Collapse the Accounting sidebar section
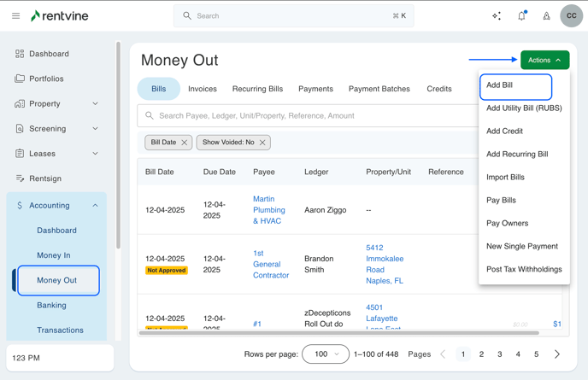588x380 pixels. pyautogui.click(x=95, y=205)
